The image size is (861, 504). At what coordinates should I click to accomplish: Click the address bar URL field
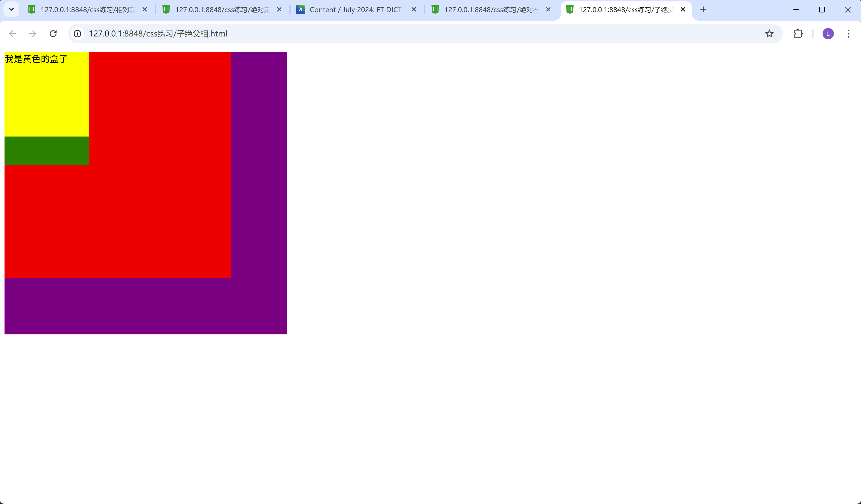(410, 33)
